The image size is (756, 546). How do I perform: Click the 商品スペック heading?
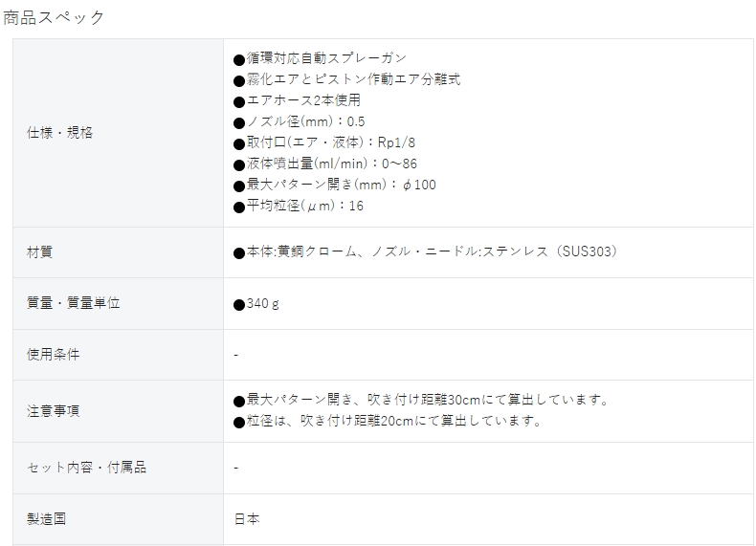(x=54, y=18)
